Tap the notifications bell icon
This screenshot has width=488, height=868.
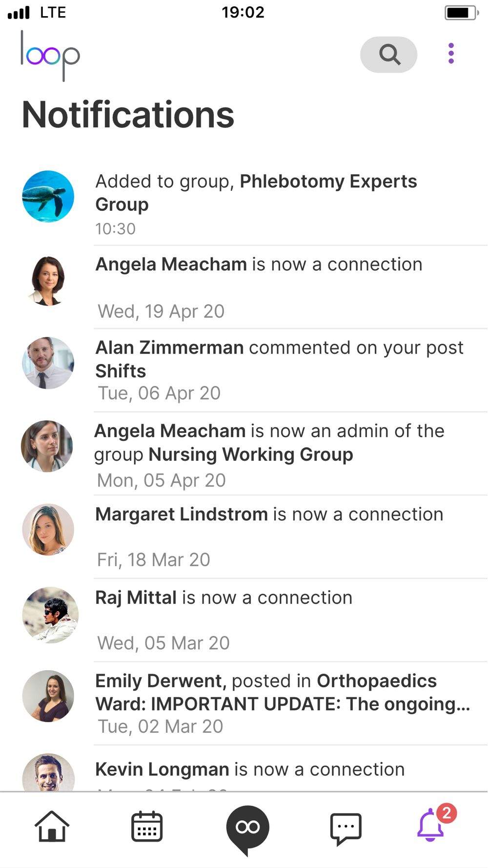[430, 826]
